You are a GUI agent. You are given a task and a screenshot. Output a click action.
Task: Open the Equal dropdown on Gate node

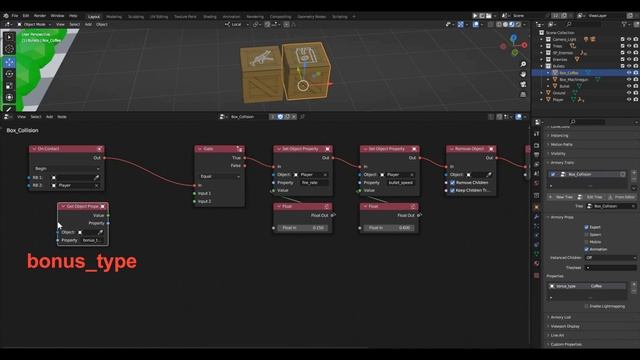pyautogui.click(x=220, y=176)
